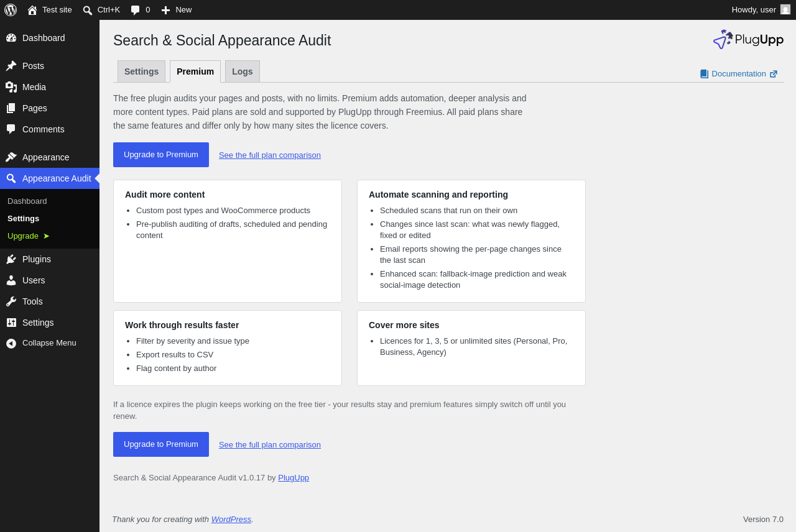Open the Plugins menu item
The height and width of the screenshot is (532, 796).
click(50, 259)
